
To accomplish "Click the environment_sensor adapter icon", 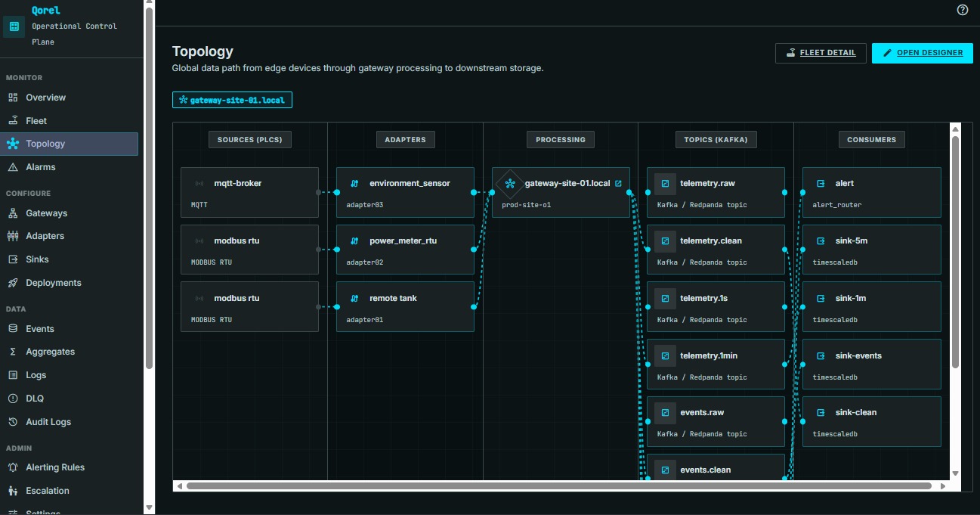I will [x=354, y=184].
